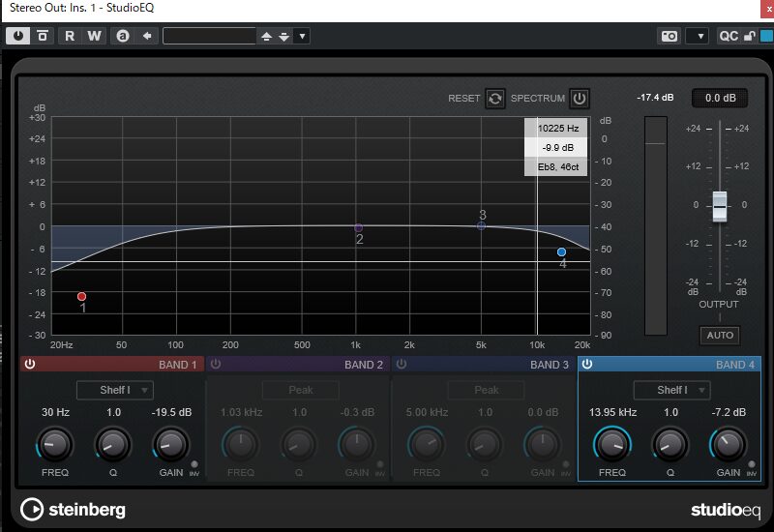Click Band 1 gain value -19.5 dB
The width and height of the screenshot is (774, 532).
[171, 412]
